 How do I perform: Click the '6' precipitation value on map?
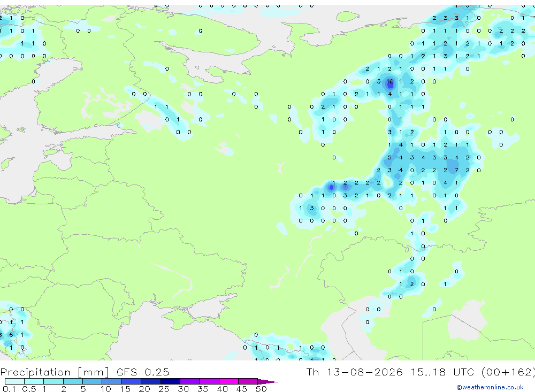click(11, 335)
